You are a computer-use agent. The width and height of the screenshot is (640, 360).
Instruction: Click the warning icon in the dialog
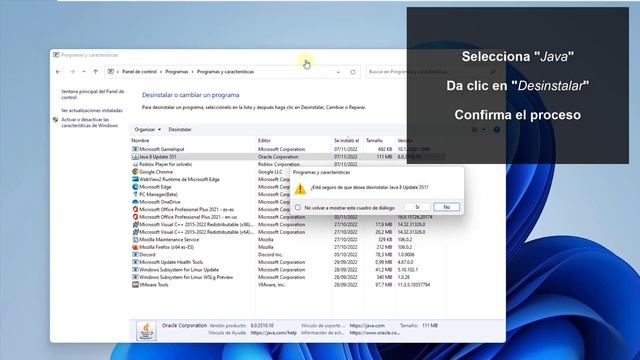click(300, 188)
